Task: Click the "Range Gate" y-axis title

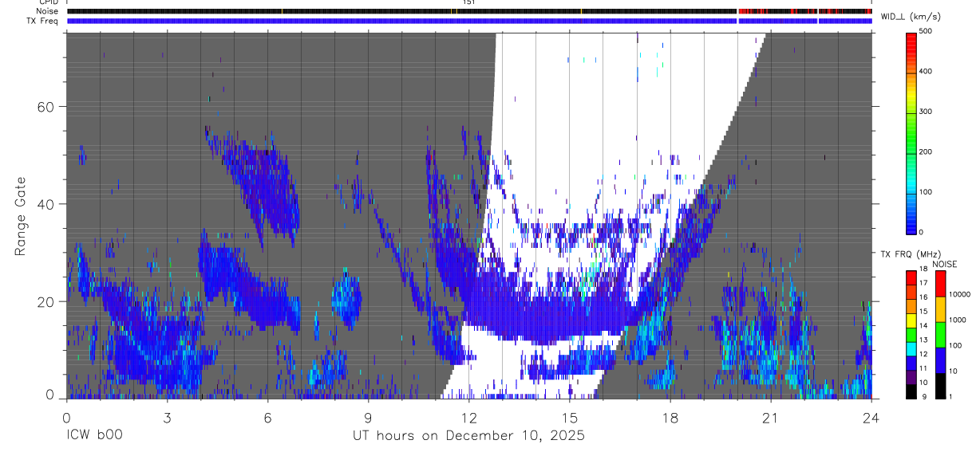Action: click(22, 217)
